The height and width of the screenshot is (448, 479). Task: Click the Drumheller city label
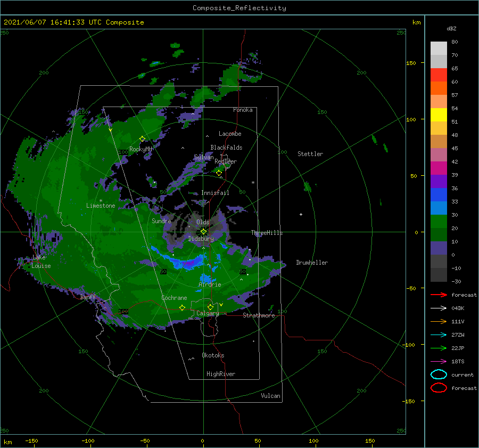[x=312, y=263]
